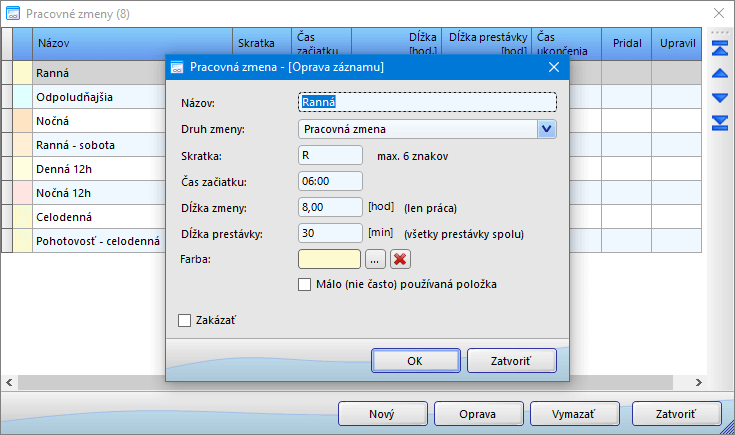Image resolution: width=735 pixels, height=435 pixels.
Task: Click the yellow Farba color swatch
Action: click(x=329, y=259)
